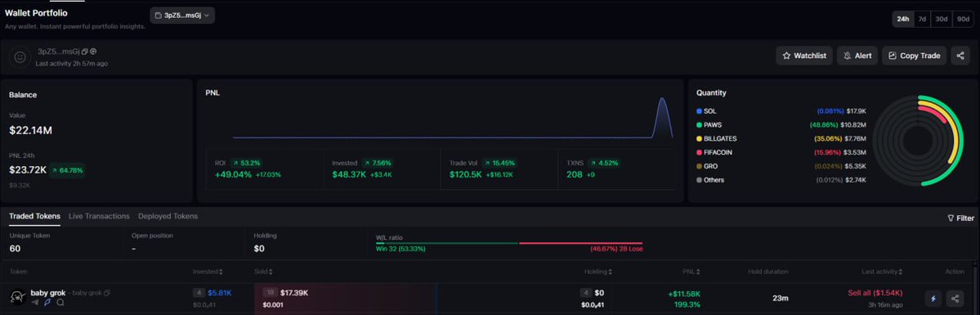
Task: Click the magnifier icon under baby grok
Action: tap(60, 303)
